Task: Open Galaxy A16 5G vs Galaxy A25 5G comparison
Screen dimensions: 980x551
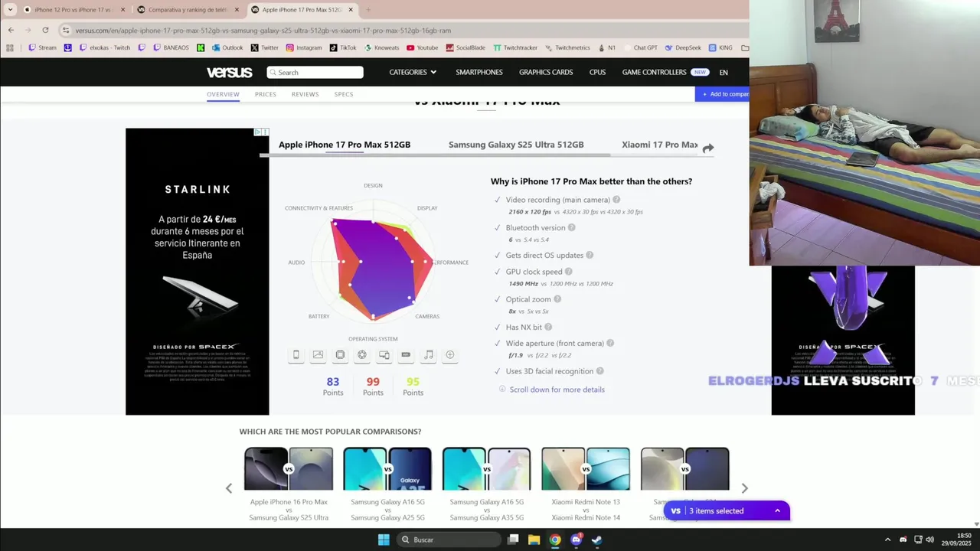Action: click(387, 484)
